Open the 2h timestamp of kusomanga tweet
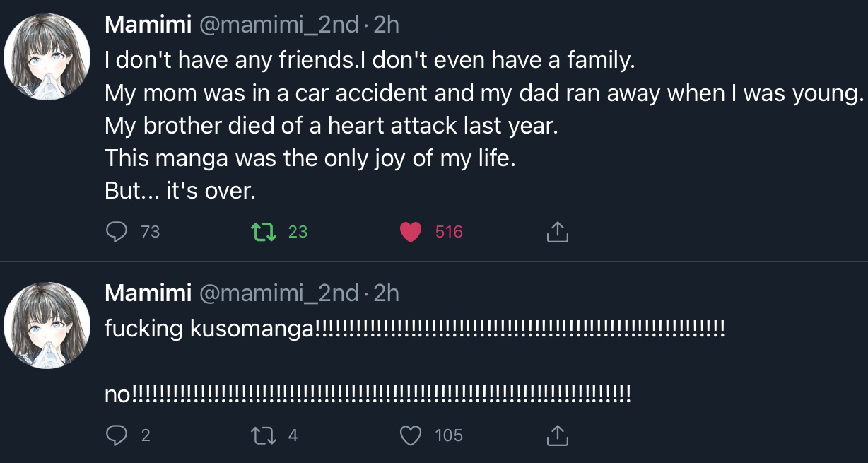The image size is (868, 463). 386,293
